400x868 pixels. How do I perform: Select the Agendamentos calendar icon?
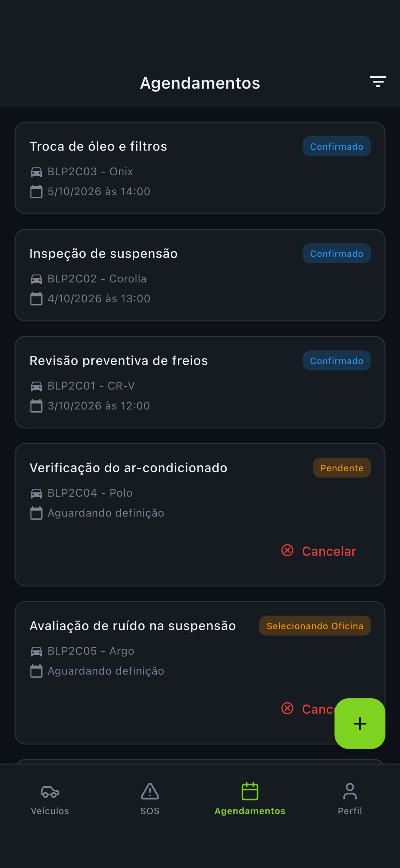(250, 791)
